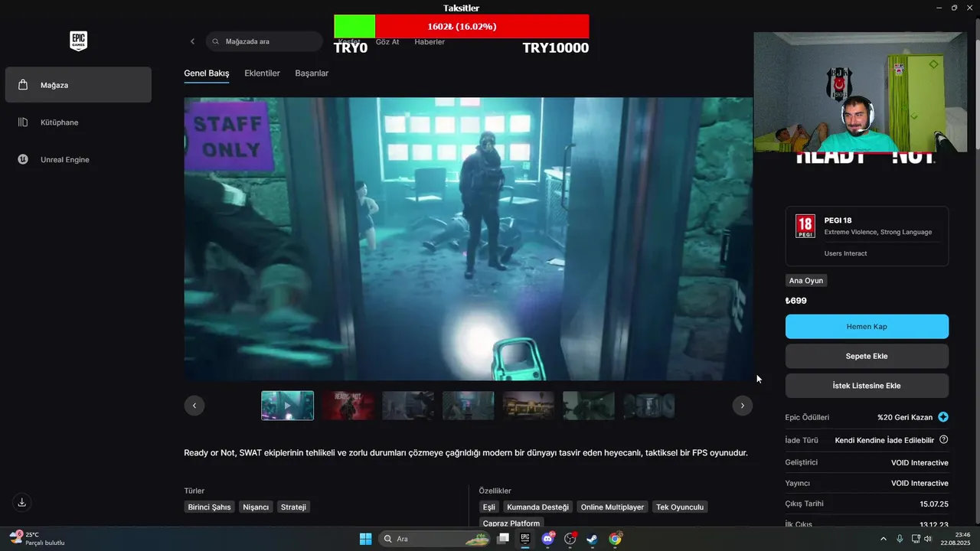Focus the taskbar Ara search box

(434, 539)
